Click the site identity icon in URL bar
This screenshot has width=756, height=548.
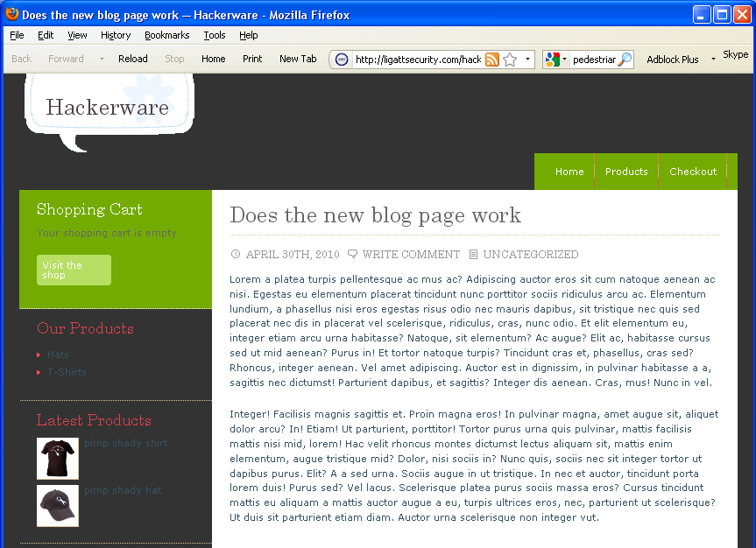coord(342,60)
